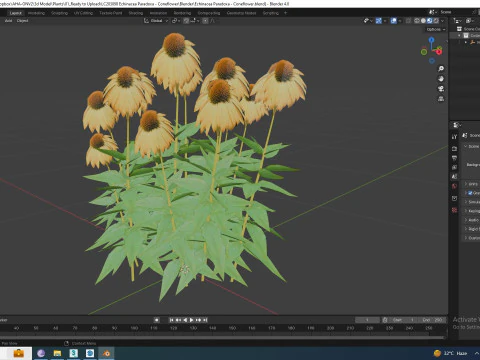This screenshot has height=360, width=480.
Task: Play animation forward
Action: tap(192, 320)
